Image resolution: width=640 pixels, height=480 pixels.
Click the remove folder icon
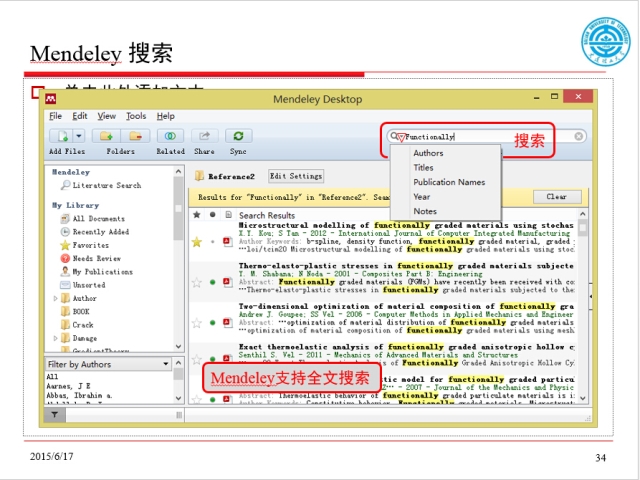[136, 136]
